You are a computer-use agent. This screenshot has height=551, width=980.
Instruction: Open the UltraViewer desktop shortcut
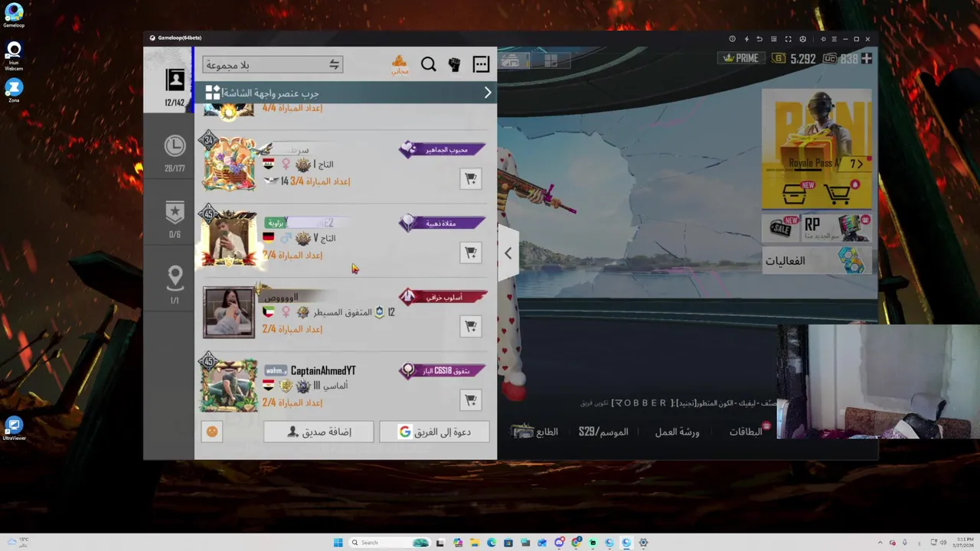[14, 429]
